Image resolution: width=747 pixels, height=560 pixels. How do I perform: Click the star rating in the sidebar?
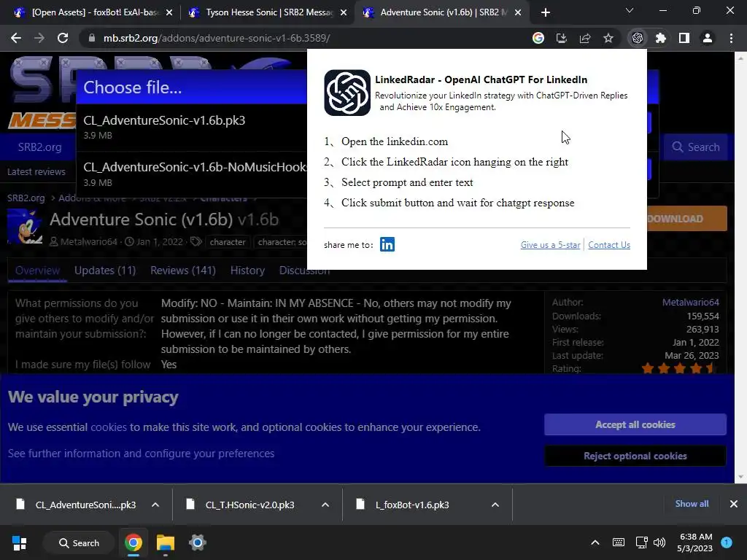pos(679,368)
